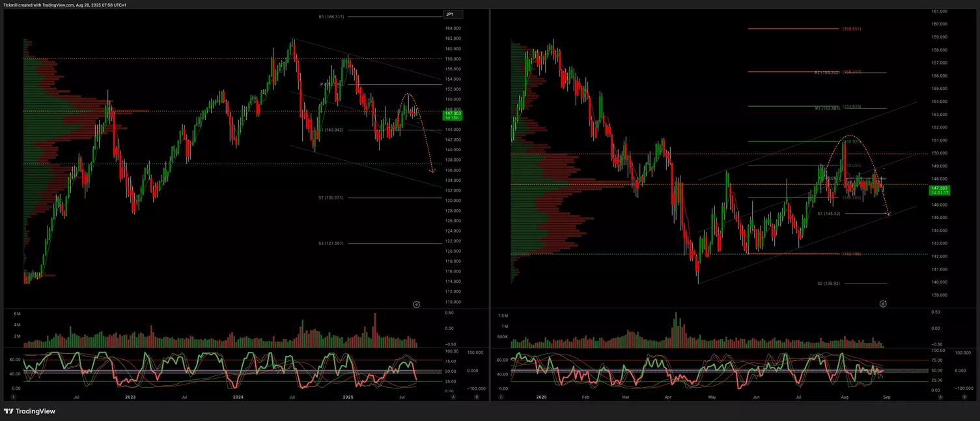The image size is (980, 421).
Task: Click the orange projection arrowhead on left chart
Action: click(432, 171)
